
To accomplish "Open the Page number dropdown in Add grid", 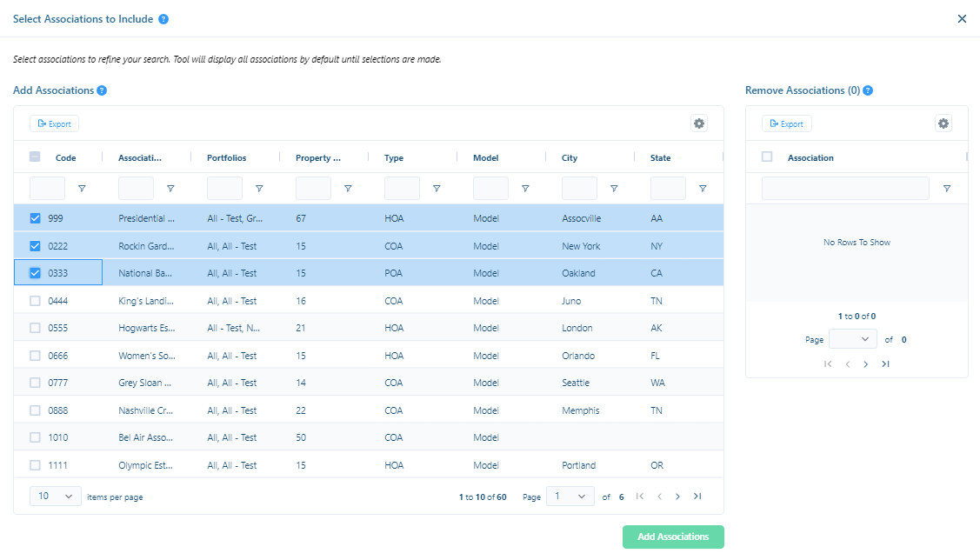I will click(570, 496).
